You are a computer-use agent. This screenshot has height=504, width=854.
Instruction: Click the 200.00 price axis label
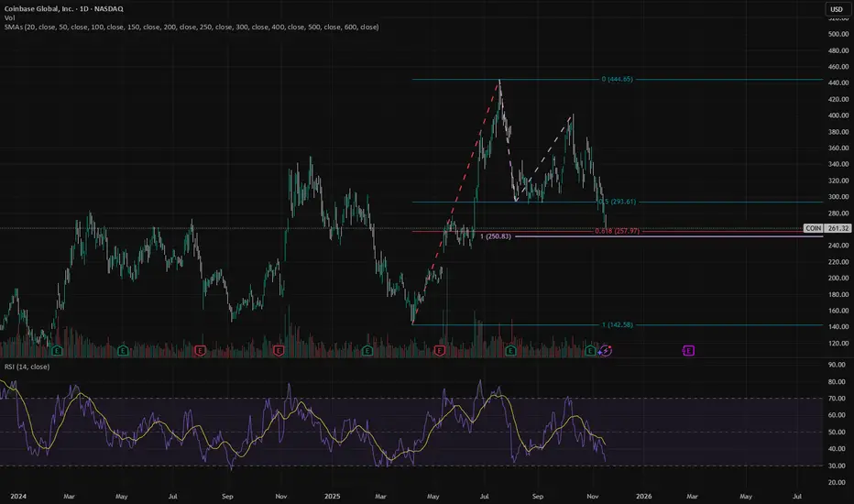tap(838, 278)
